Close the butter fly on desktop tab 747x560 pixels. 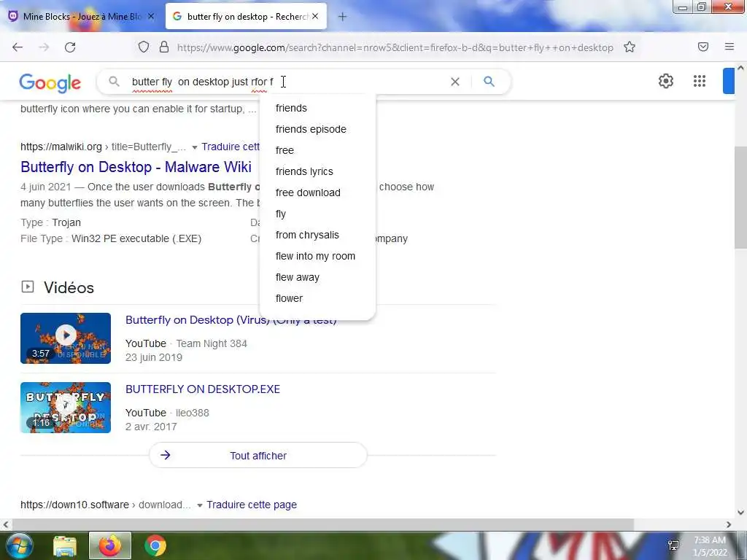pyautogui.click(x=315, y=16)
